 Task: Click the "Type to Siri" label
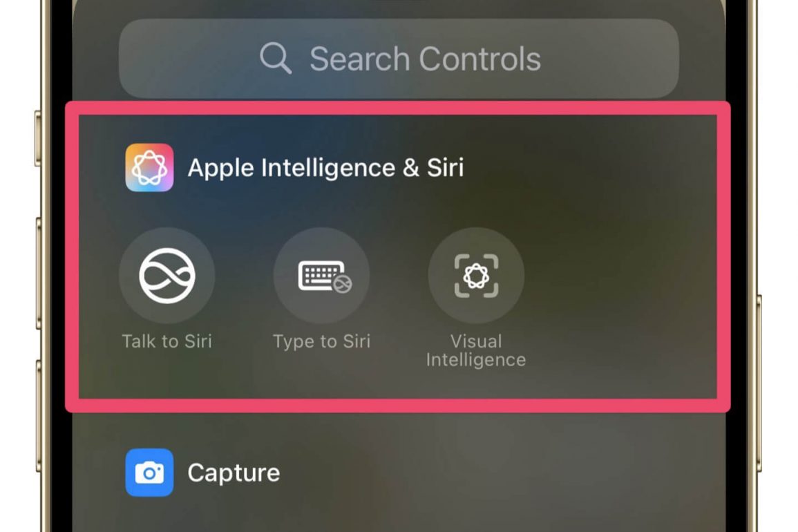(322, 341)
